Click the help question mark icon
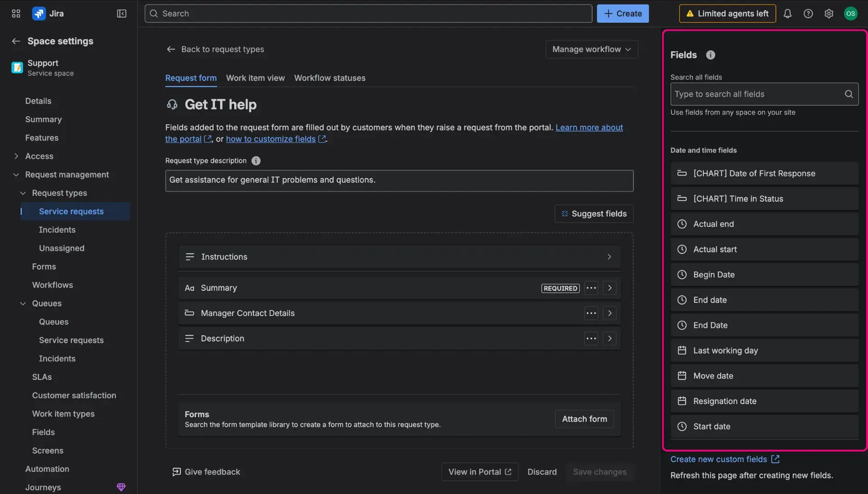The image size is (868, 494). tap(808, 13)
